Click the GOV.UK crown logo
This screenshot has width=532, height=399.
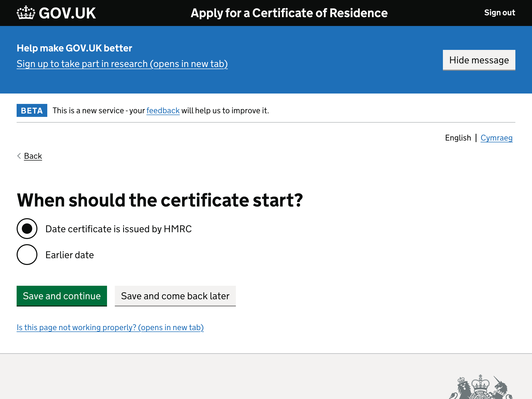pyautogui.click(x=25, y=12)
